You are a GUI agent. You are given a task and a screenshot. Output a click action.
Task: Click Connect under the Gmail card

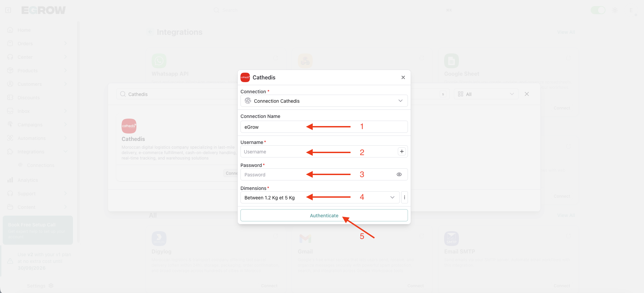(415, 286)
